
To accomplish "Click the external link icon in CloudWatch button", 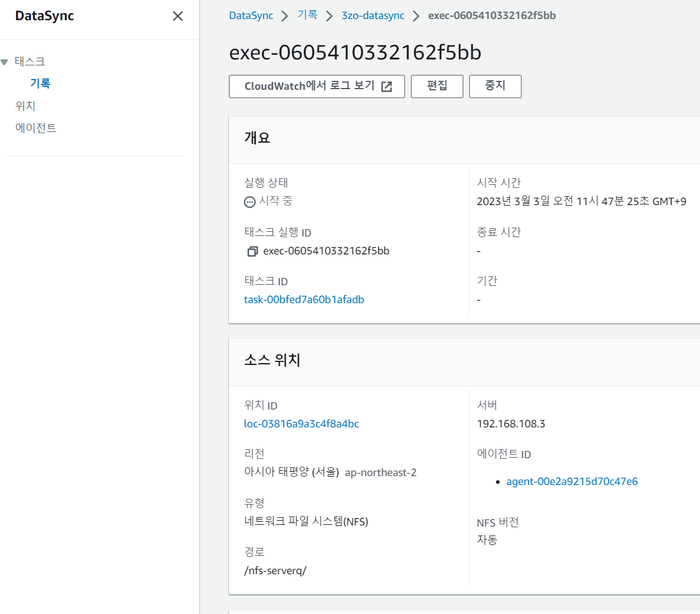I will [x=387, y=87].
